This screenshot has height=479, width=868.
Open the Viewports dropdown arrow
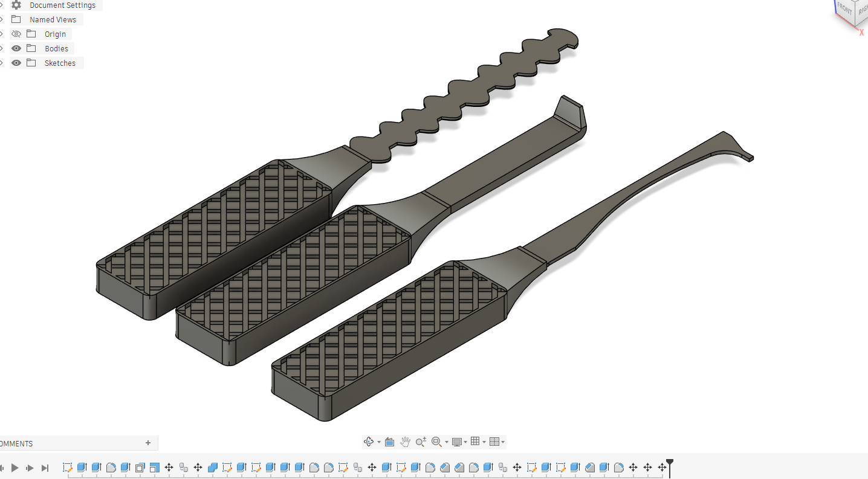(x=503, y=442)
